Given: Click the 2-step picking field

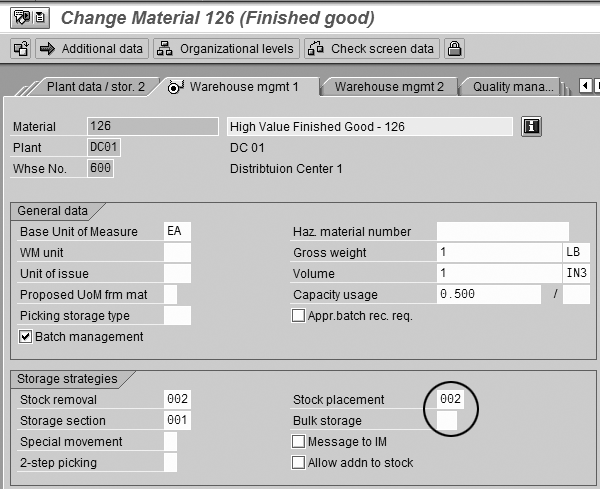Looking at the screenshot, I should (x=171, y=462).
